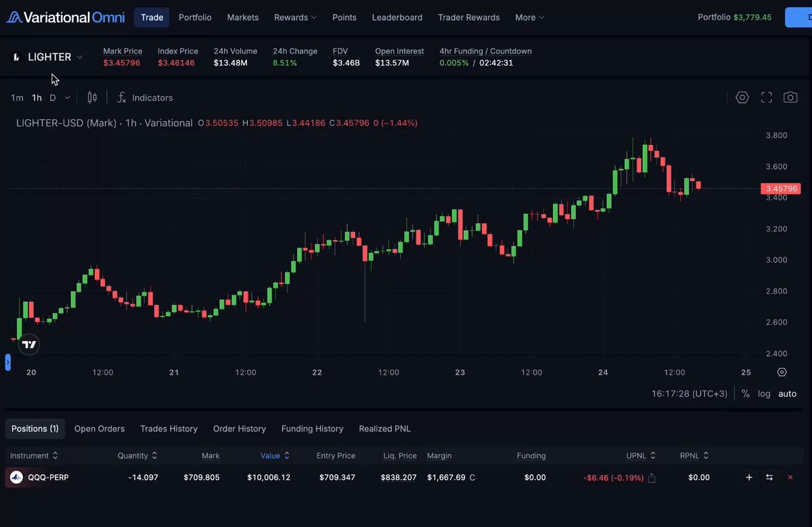
Task: Click funding rate 0.005%
Action: (x=454, y=63)
